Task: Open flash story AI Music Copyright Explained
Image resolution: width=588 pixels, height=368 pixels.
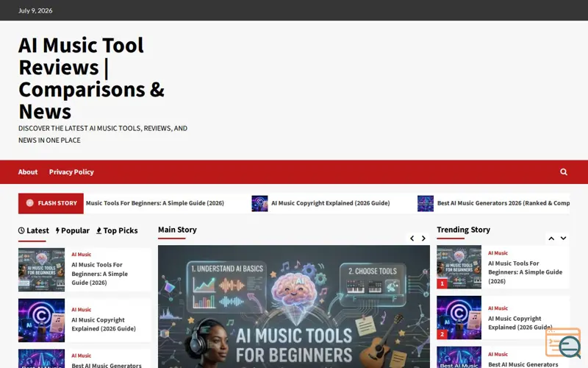Action: click(330, 203)
